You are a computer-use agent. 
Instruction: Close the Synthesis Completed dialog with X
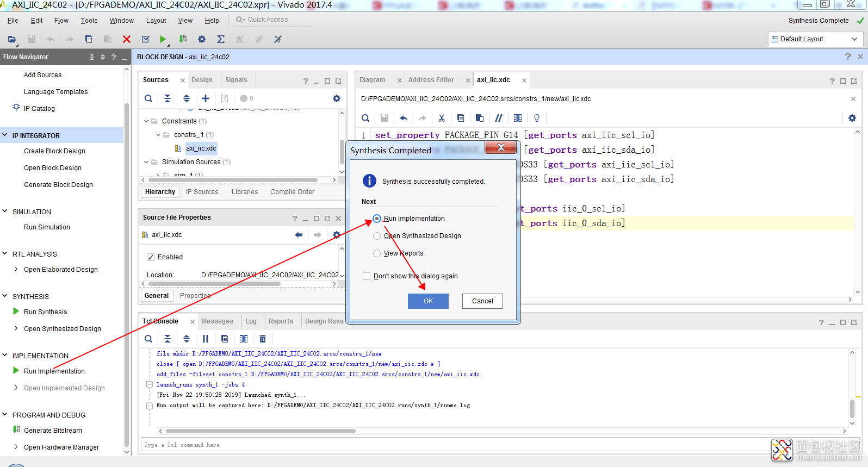coord(501,147)
